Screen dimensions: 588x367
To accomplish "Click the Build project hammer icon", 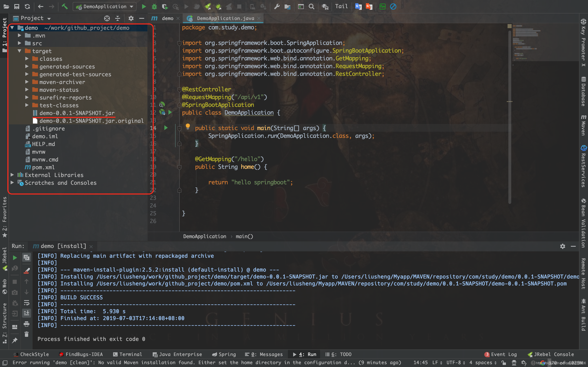I will [x=65, y=7].
